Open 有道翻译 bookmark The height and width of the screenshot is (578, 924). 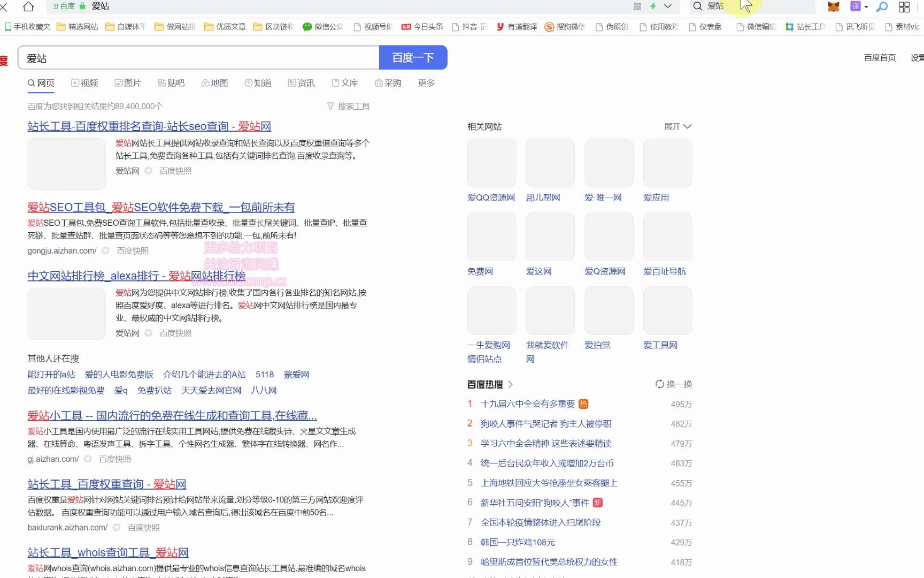(x=517, y=27)
